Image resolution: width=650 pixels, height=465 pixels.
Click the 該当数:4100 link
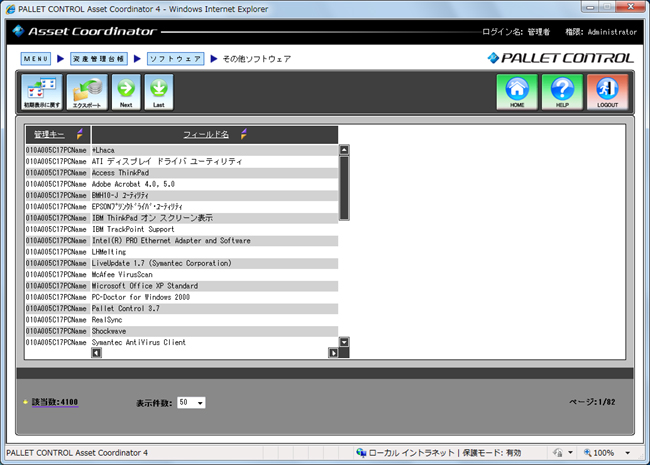tap(55, 402)
